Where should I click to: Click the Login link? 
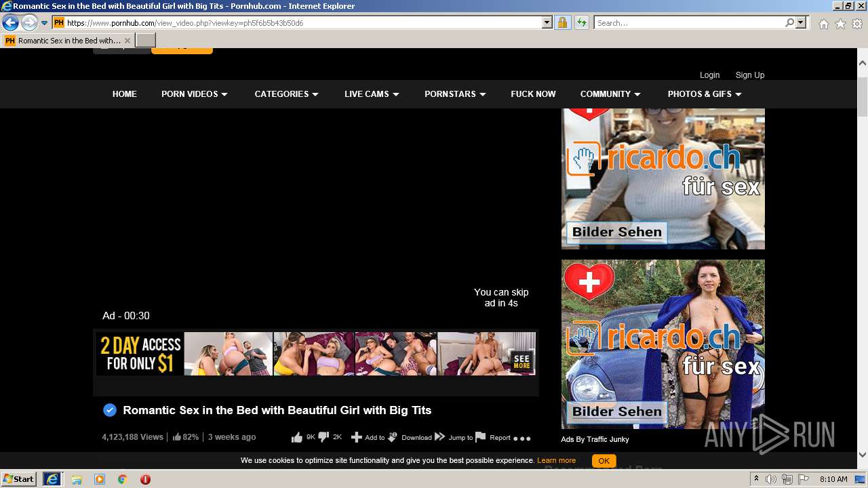click(x=709, y=75)
